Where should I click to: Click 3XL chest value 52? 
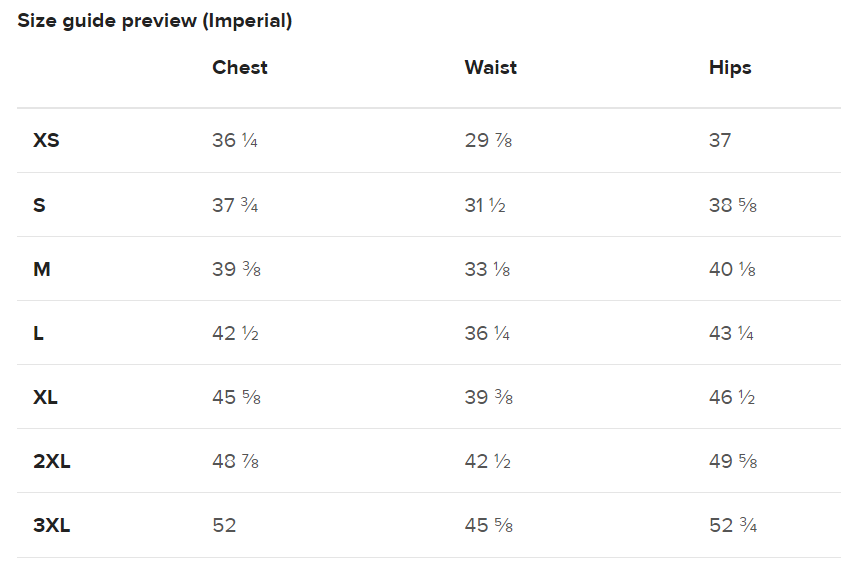(x=224, y=525)
